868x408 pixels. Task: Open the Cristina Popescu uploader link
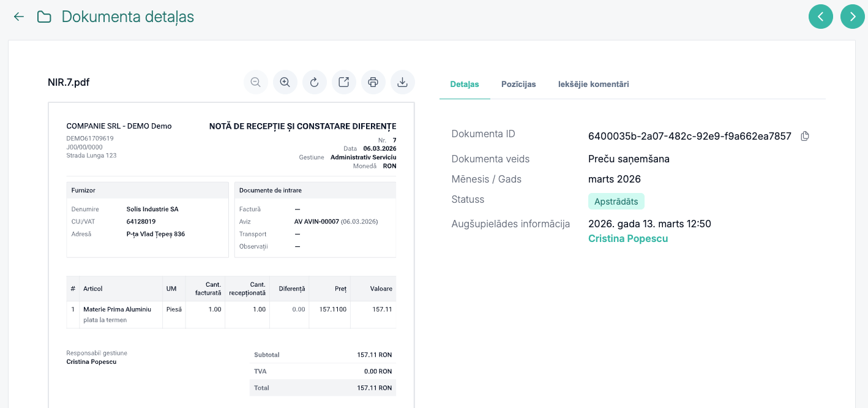point(627,238)
